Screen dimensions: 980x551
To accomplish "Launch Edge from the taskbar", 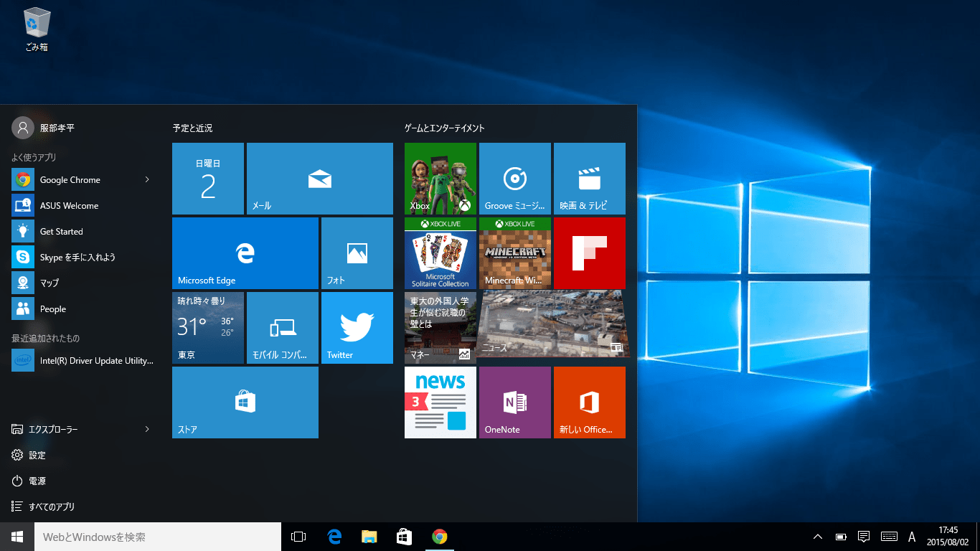I will 334,537.
